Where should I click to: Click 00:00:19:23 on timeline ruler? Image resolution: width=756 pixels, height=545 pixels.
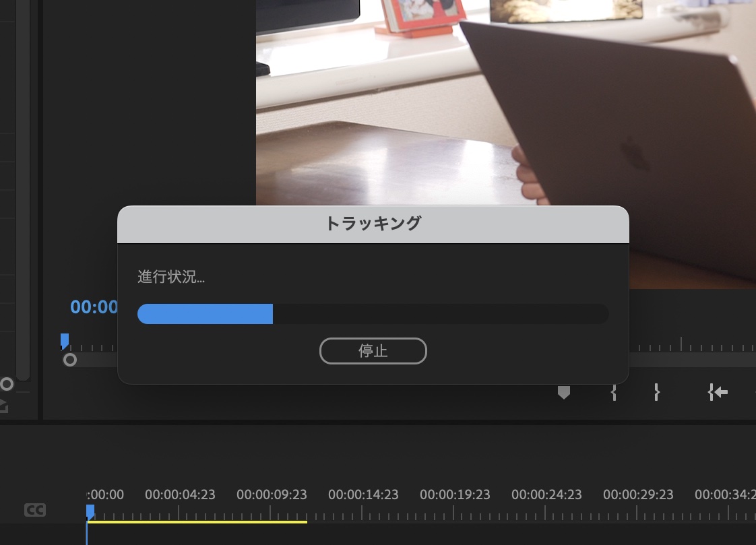455,494
